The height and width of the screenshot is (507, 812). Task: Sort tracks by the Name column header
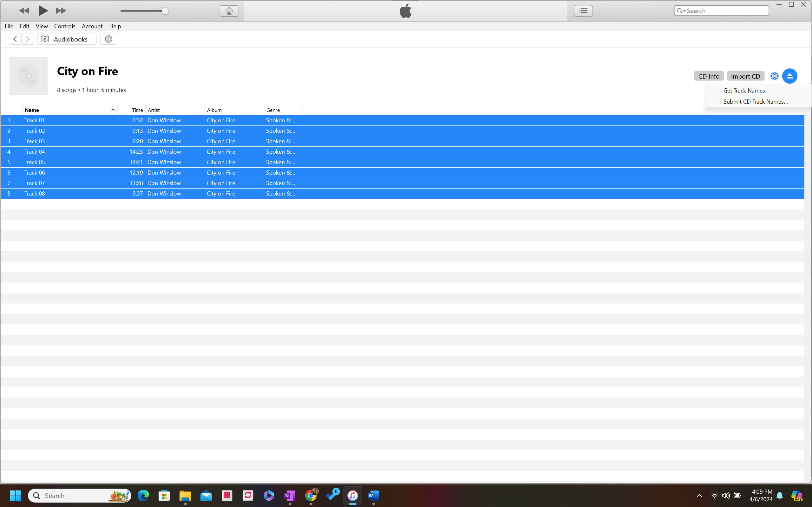[32, 110]
